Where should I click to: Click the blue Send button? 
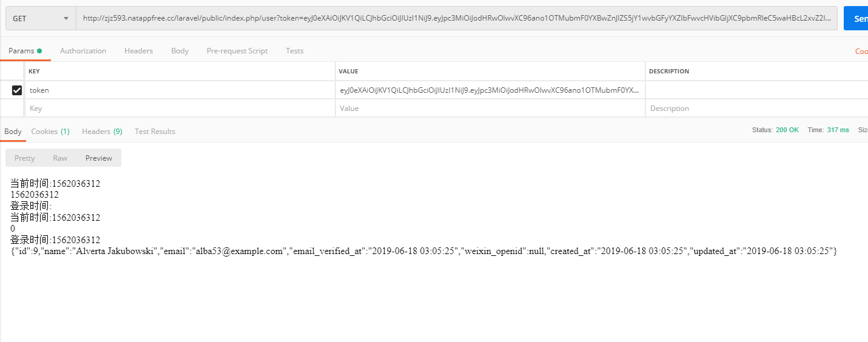tap(856, 18)
